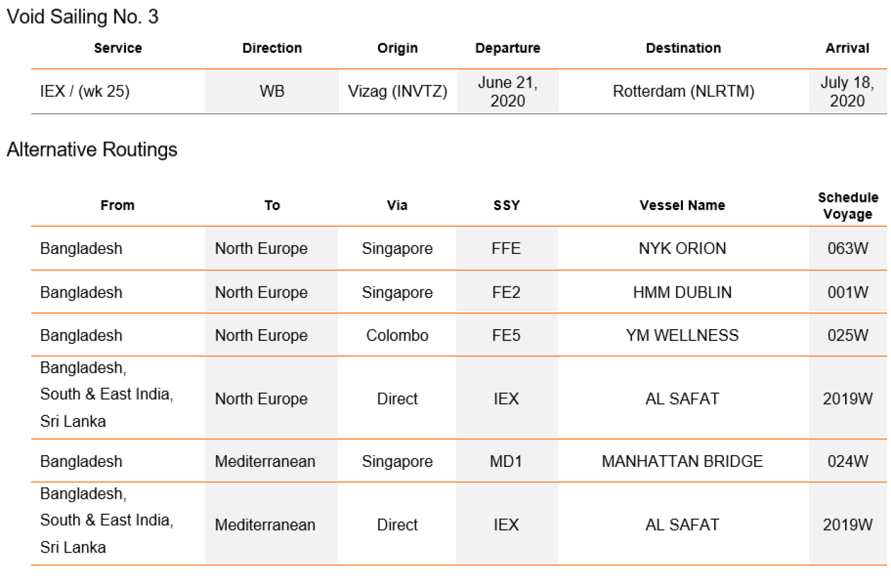The width and height of the screenshot is (891, 588).
Task: Click the June 21, 2020 departure date
Action: point(507,92)
